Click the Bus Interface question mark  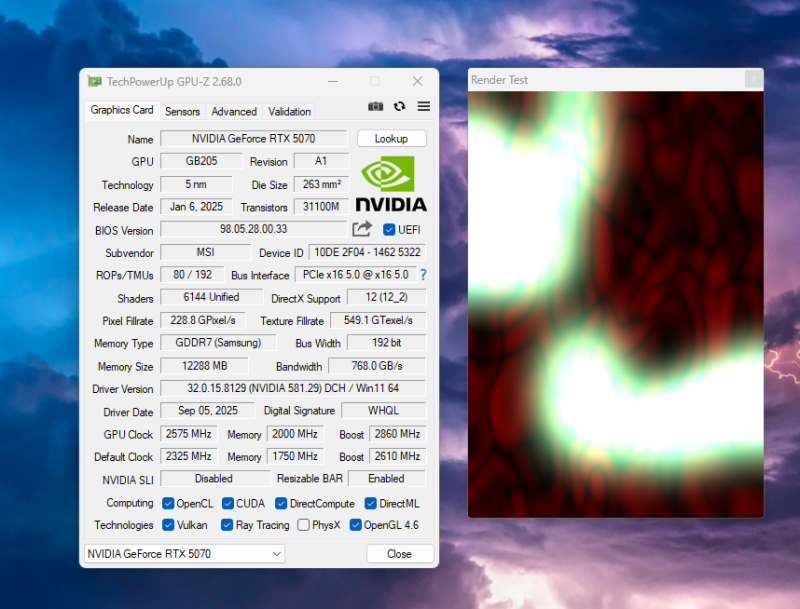(423, 275)
